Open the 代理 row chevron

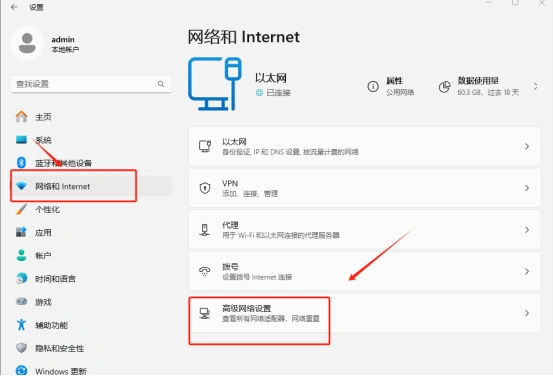(x=527, y=230)
